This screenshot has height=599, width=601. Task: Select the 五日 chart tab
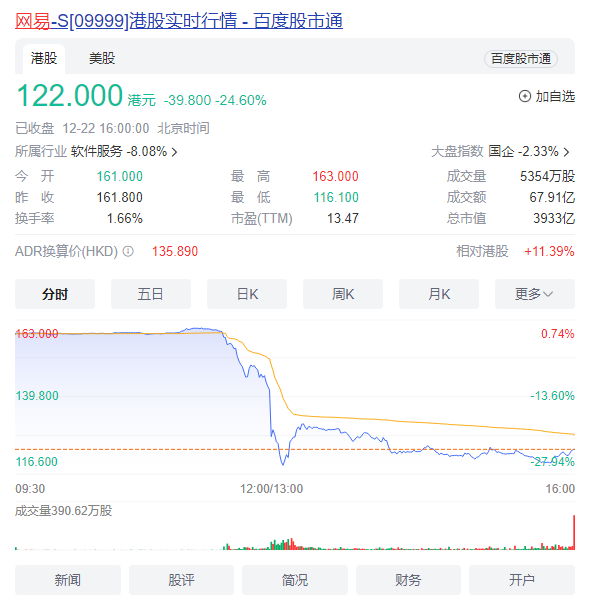(151, 294)
